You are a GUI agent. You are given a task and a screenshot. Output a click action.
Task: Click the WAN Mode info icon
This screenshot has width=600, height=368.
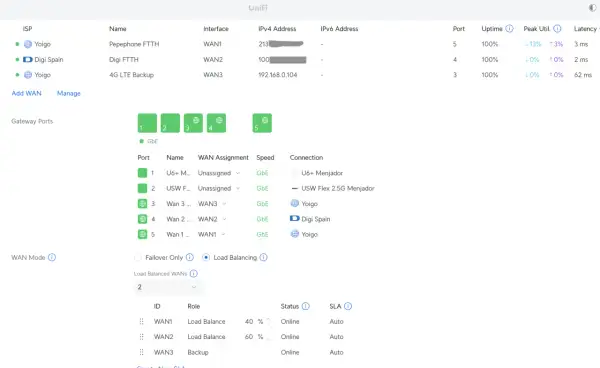click(x=52, y=257)
